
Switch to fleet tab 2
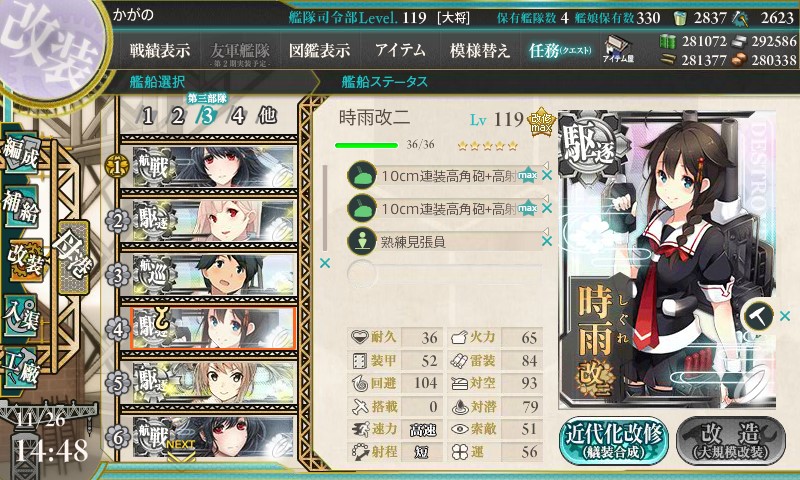[x=178, y=116]
